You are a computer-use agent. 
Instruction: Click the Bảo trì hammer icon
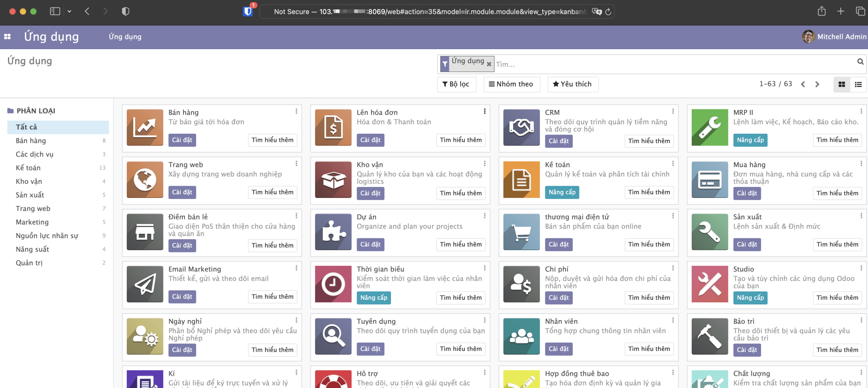pos(710,336)
